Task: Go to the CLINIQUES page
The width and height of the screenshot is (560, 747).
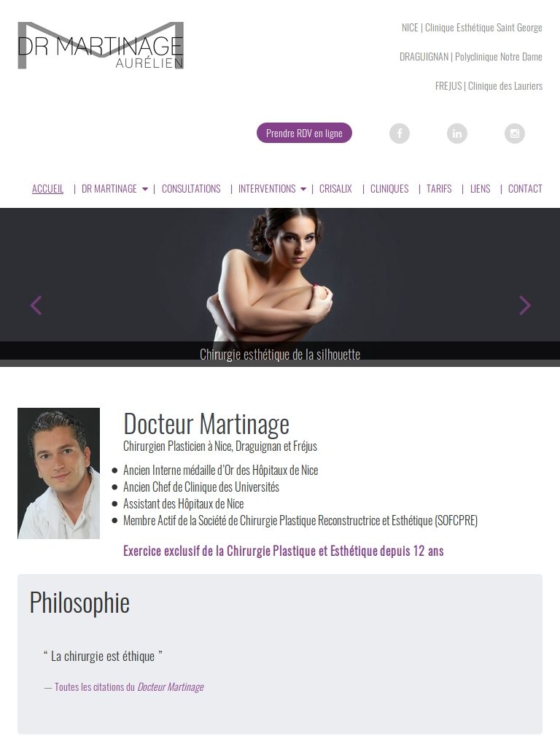Action: point(389,189)
